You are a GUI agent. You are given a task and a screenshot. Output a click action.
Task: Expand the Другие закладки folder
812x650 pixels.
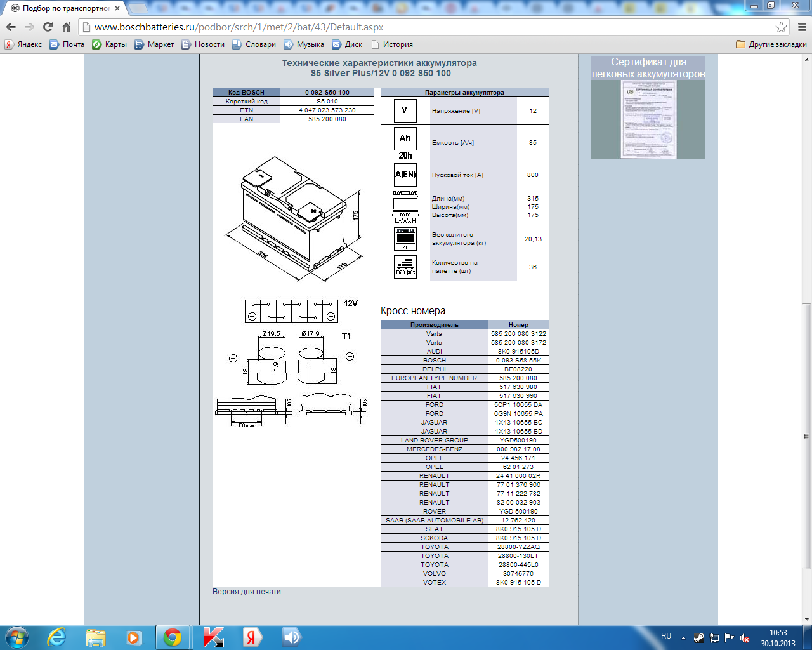[x=771, y=44]
